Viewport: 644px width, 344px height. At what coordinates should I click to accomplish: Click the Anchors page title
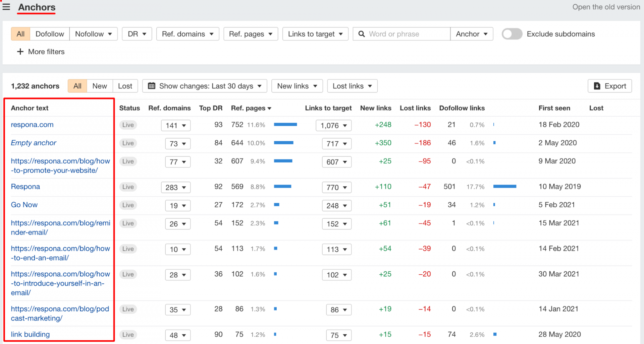37,7
